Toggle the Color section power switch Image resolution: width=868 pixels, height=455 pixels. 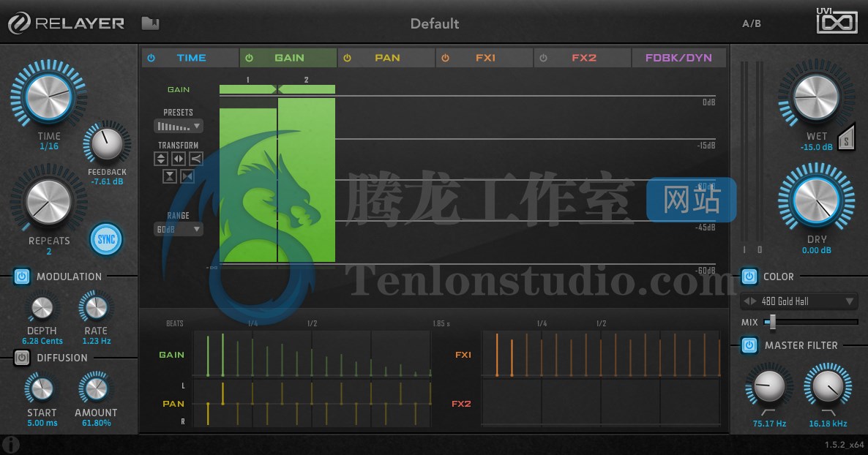point(749,277)
